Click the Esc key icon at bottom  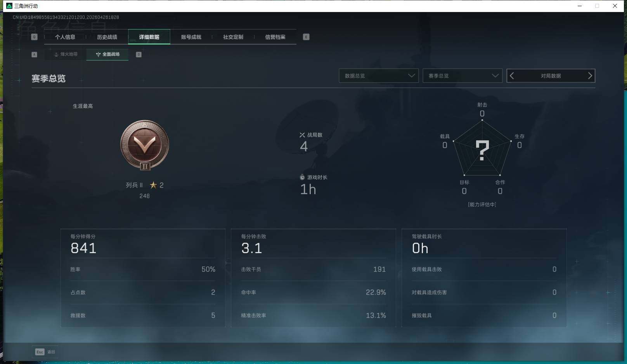point(40,352)
